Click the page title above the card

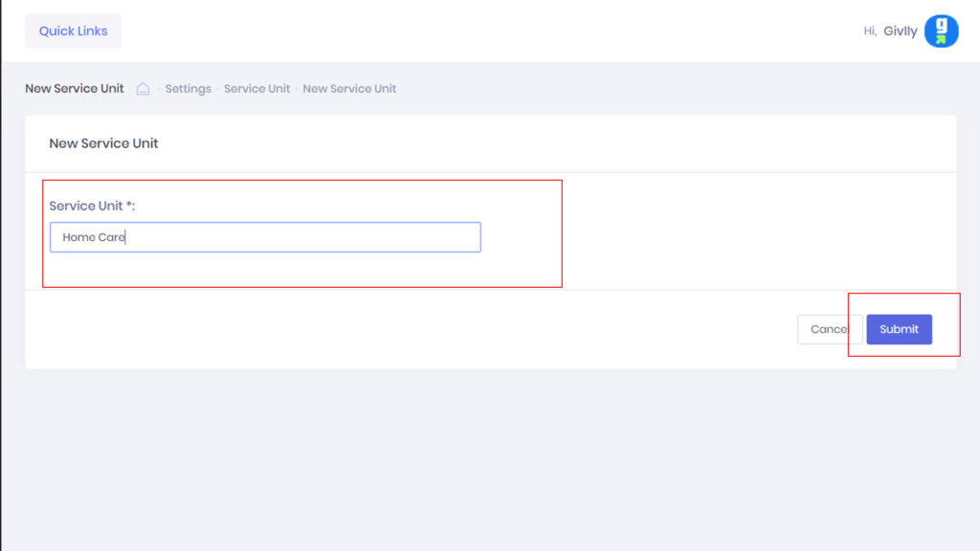(x=75, y=89)
